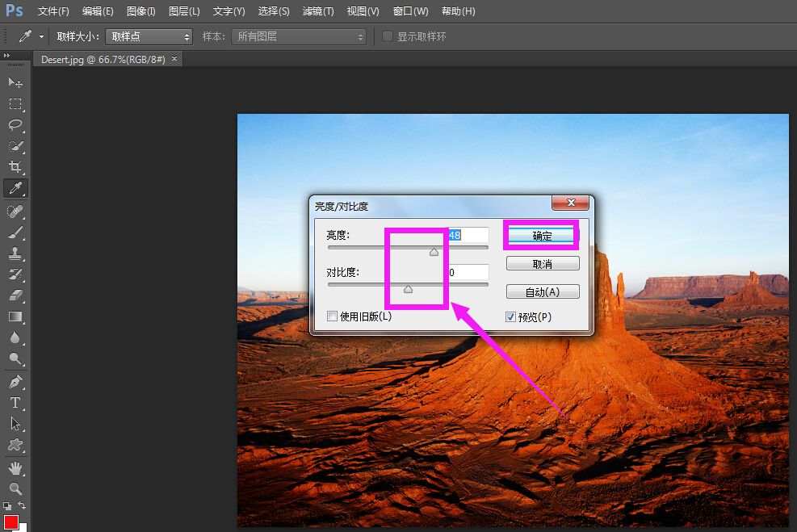
Task: Activate the Eraser tool
Action: pyautogui.click(x=15, y=295)
